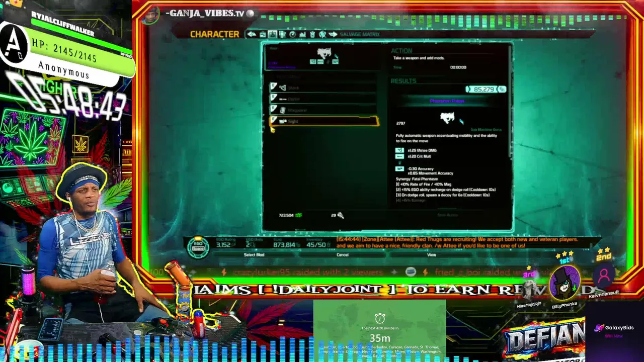This screenshot has width=644, height=362.
Task: Click the EGO Rating value 3,152
Action: (x=223, y=245)
